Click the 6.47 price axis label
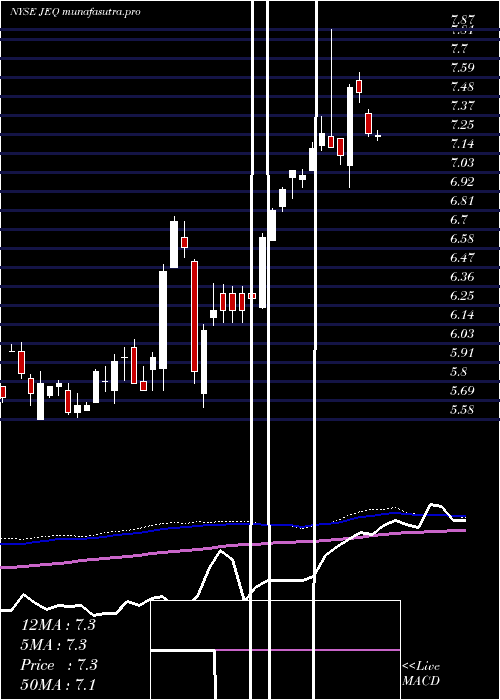This screenshot has height=700, width=500. point(462,258)
